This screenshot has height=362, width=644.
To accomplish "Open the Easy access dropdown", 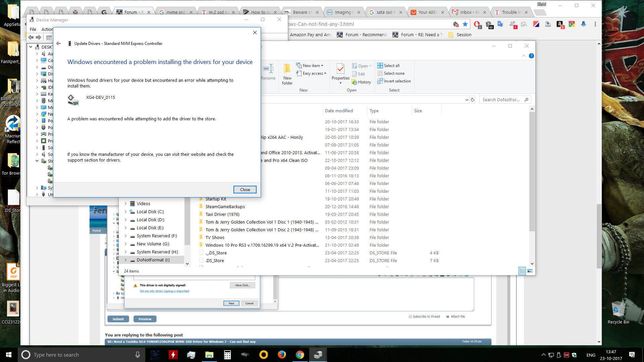I will 311,73.
